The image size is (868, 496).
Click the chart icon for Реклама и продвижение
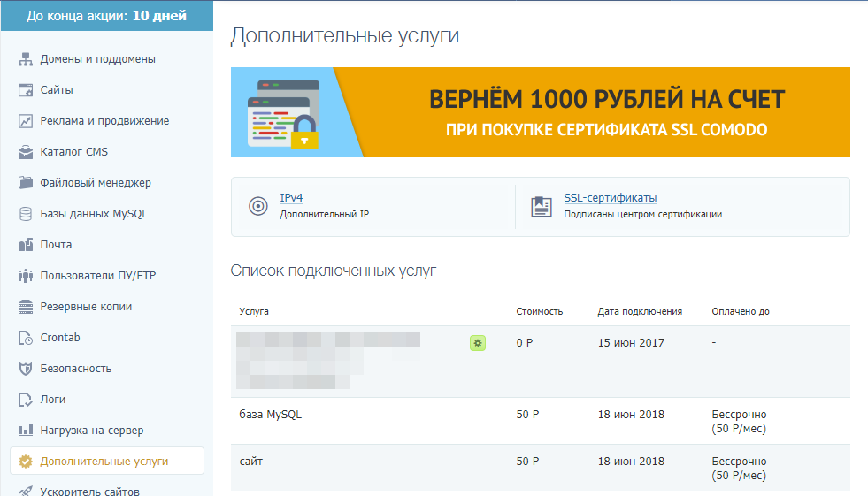(x=25, y=121)
